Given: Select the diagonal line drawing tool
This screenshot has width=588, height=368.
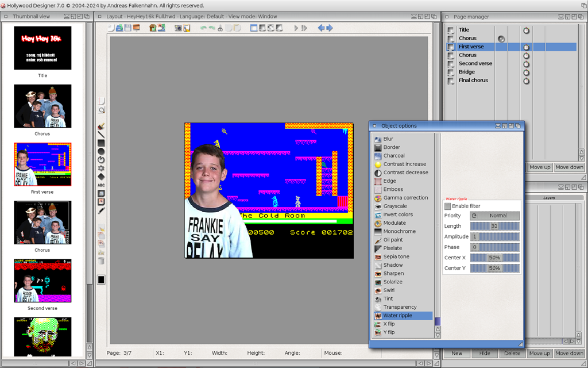Looking at the screenshot, I should [101, 135].
